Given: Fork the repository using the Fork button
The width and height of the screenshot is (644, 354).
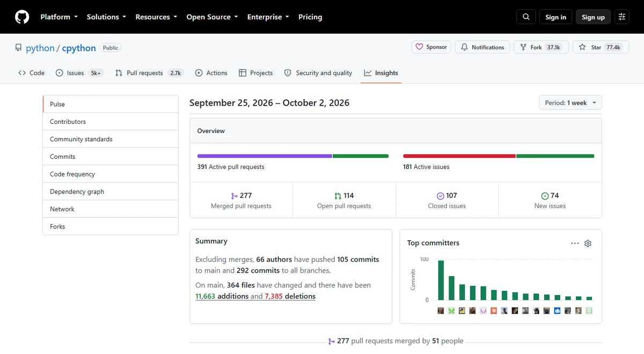Looking at the screenshot, I should click(x=540, y=47).
